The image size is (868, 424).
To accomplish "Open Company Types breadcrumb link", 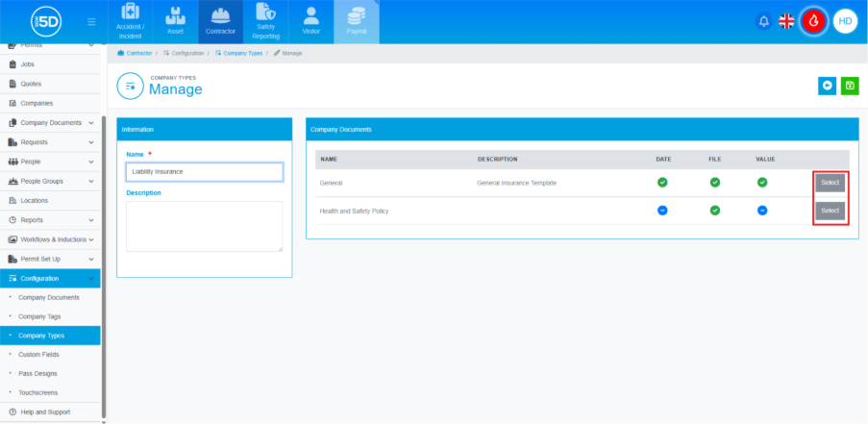I will coord(240,53).
